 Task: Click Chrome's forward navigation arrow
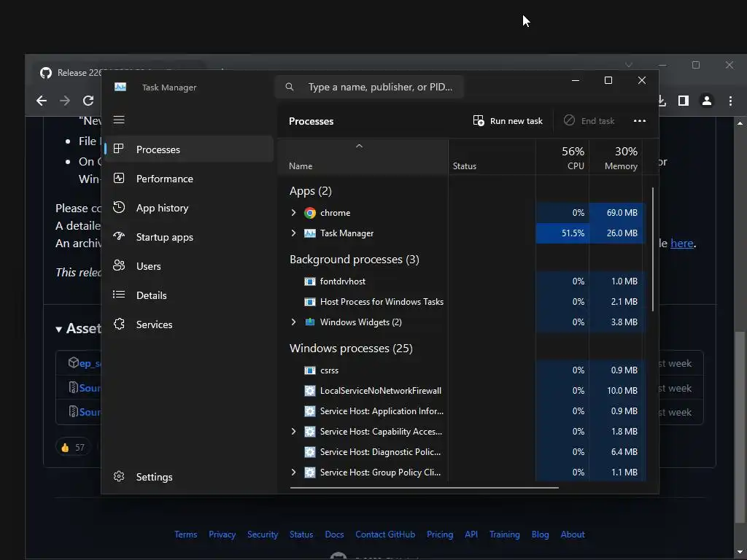65,101
